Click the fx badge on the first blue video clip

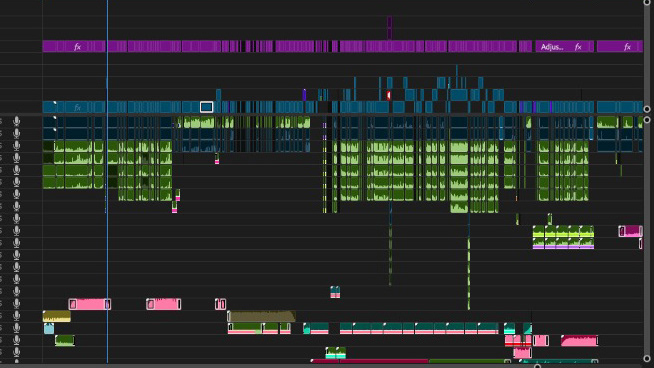77,108
